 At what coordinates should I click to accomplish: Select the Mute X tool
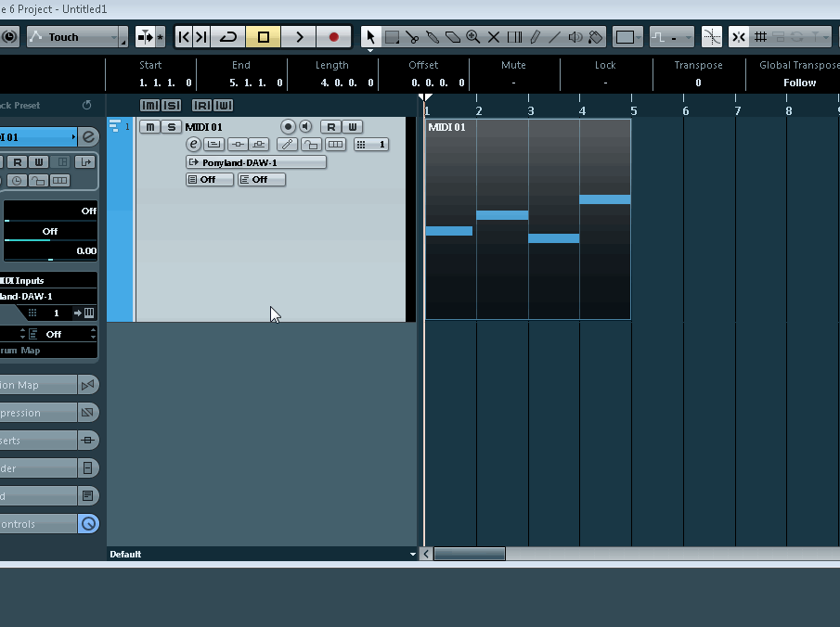(494, 37)
